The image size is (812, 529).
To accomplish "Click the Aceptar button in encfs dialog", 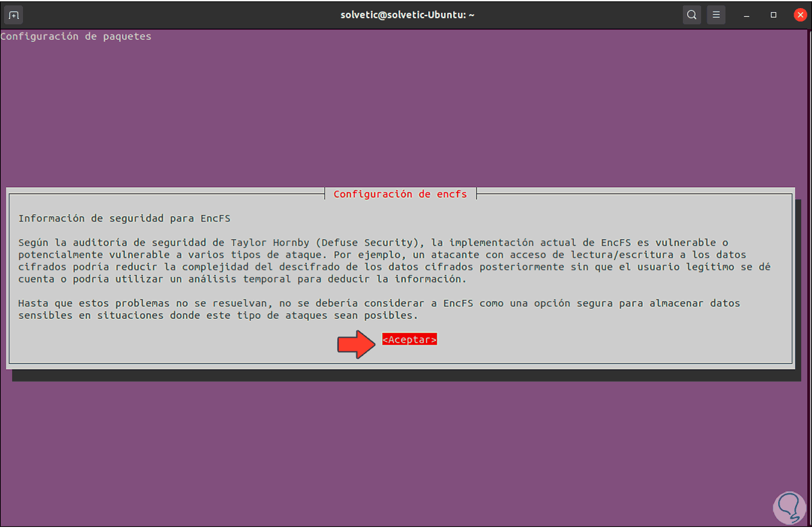I will pyautogui.click(x=410, y=340).
